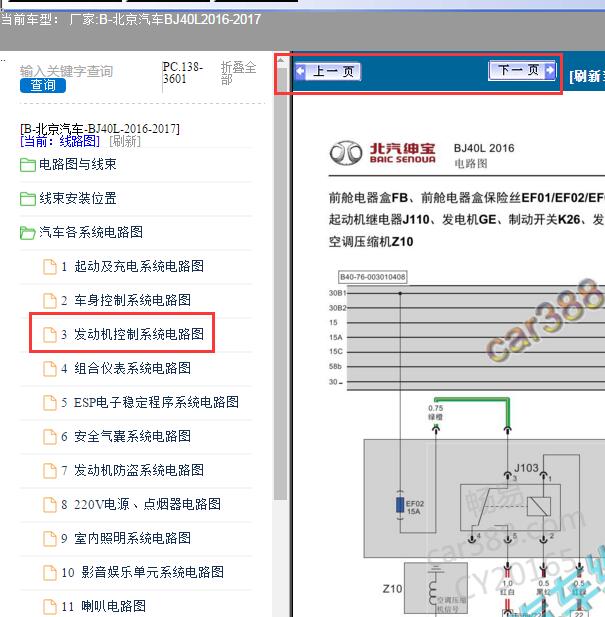Click the left panel vertical scrollbar thumb

pyautogui.click(x=281, y=283)
